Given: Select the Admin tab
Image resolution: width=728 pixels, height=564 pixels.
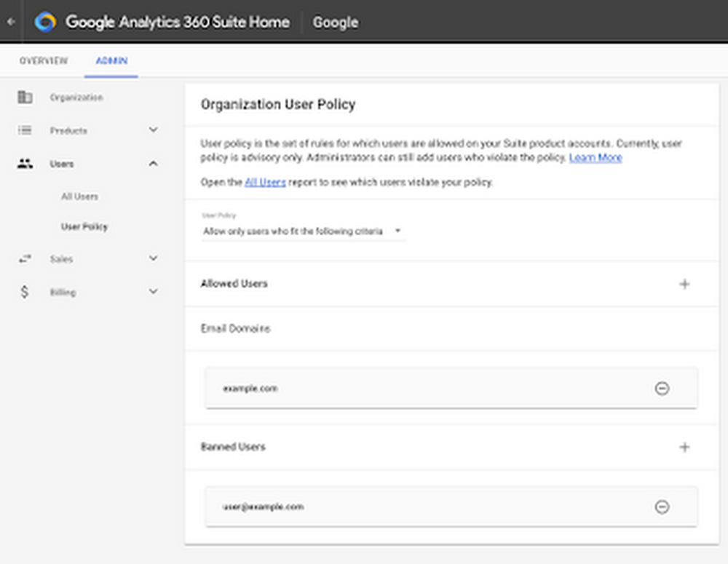Looking at the screenshot, I should point(111,61).
